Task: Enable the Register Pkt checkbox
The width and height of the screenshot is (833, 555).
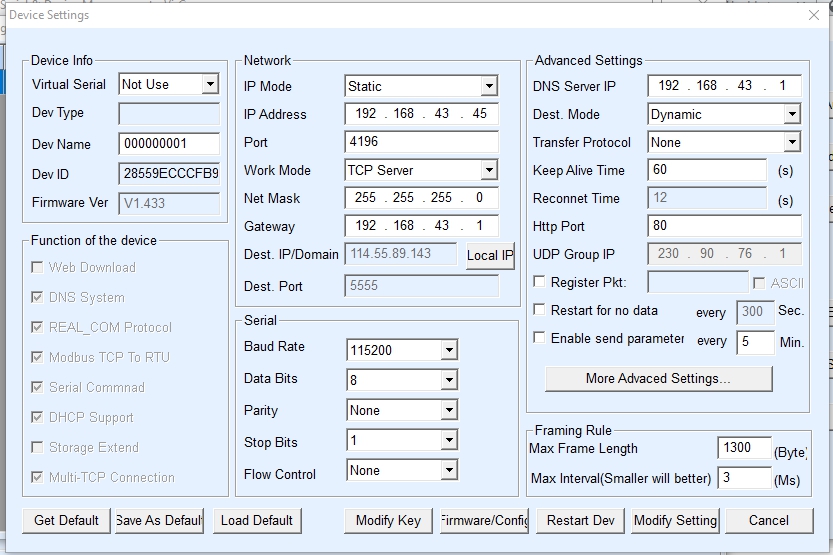Action: pos(540,283)
